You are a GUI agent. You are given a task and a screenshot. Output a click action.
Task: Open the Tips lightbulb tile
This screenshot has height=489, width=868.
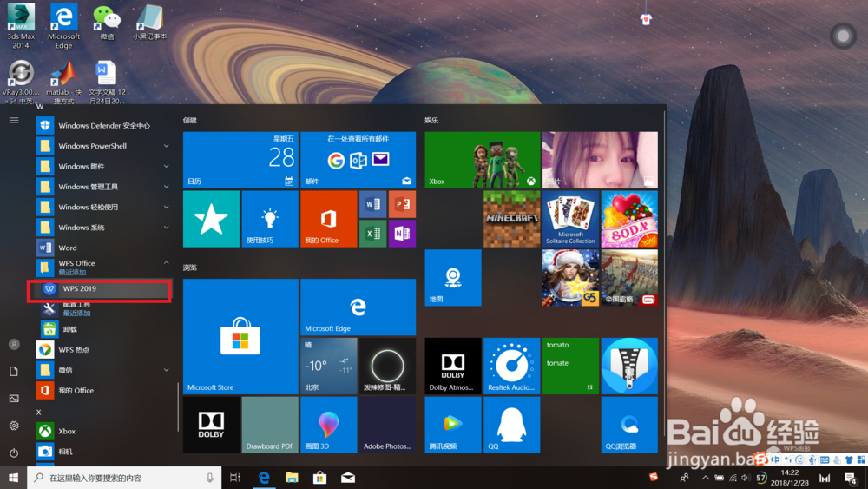270,219
